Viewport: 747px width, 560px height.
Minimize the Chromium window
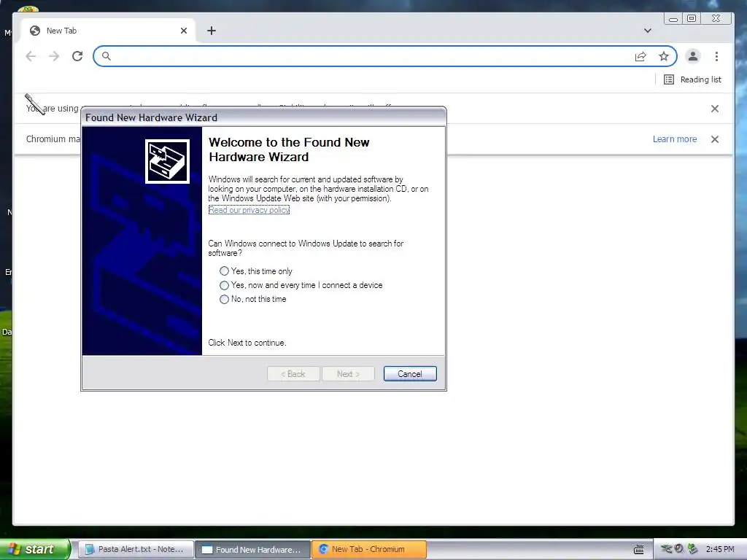(673, 18)
